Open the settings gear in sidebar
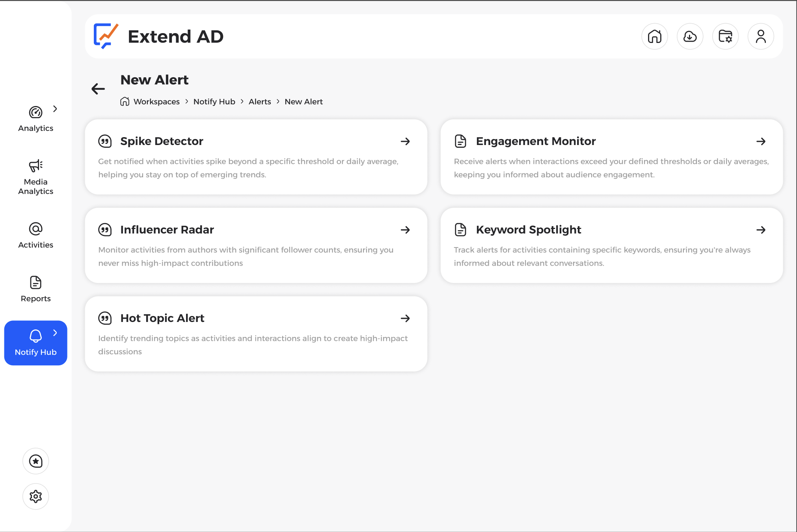Image resolution: width=797 pixels, height=532 pixels. (x=35, y=497)
